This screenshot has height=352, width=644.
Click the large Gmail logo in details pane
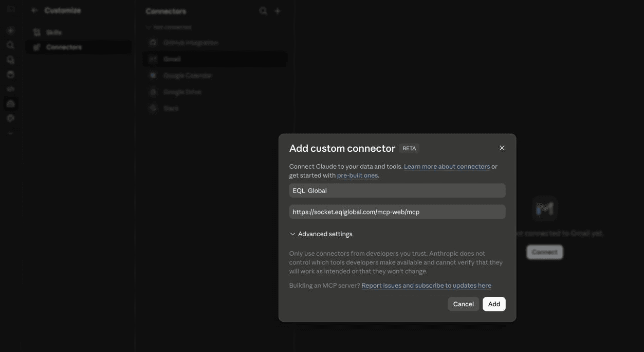click(x=544, y=208)
